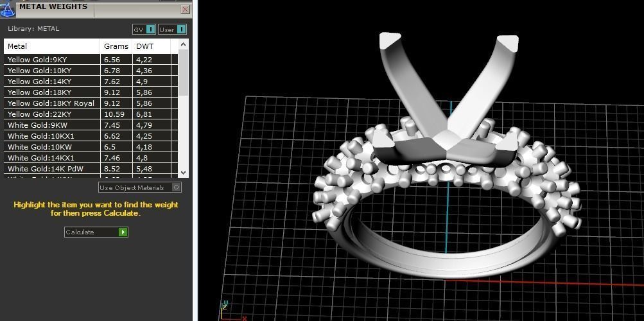The height and width of the screenshot is (321, 644).
Task: Select the Yellow Gold:9KY row
Action: click(91, 60)
